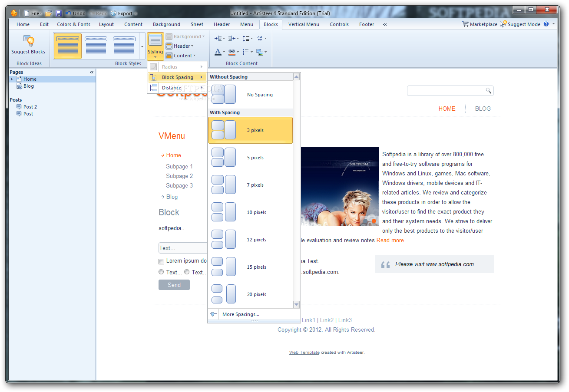
Task: Switch to the Controls tab
Action: [x=339, y=24]
